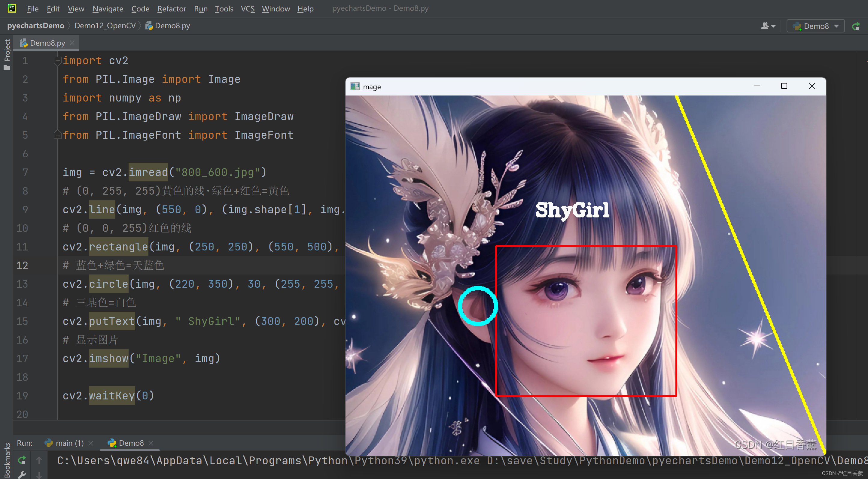
Task: Click the Demo12_OpenCV breadcrumb
Action: click(x=105, y=26)
